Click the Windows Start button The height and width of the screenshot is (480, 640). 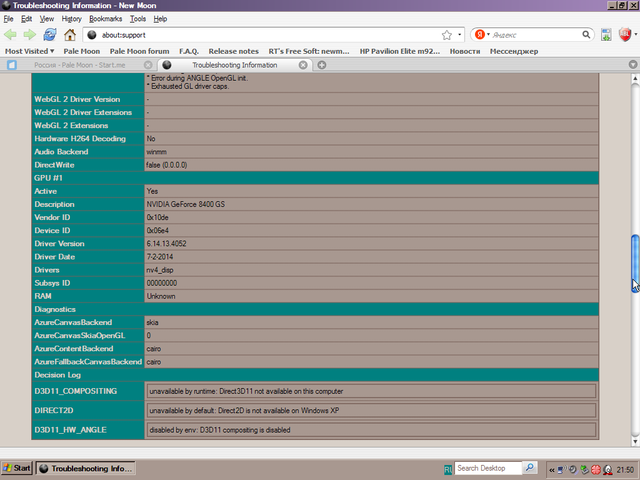pos(17,468)
